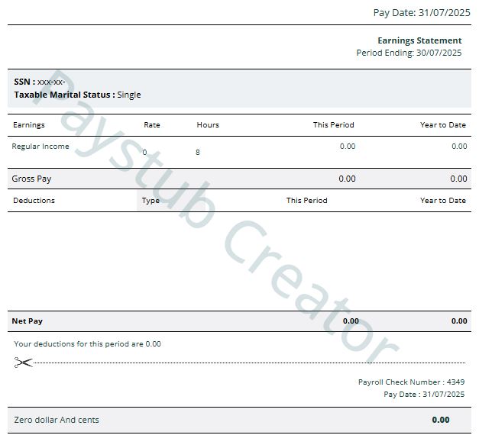This screenshot has height=448, width=479.
Task: Click the Deductions column header
Action: [34, 200]
